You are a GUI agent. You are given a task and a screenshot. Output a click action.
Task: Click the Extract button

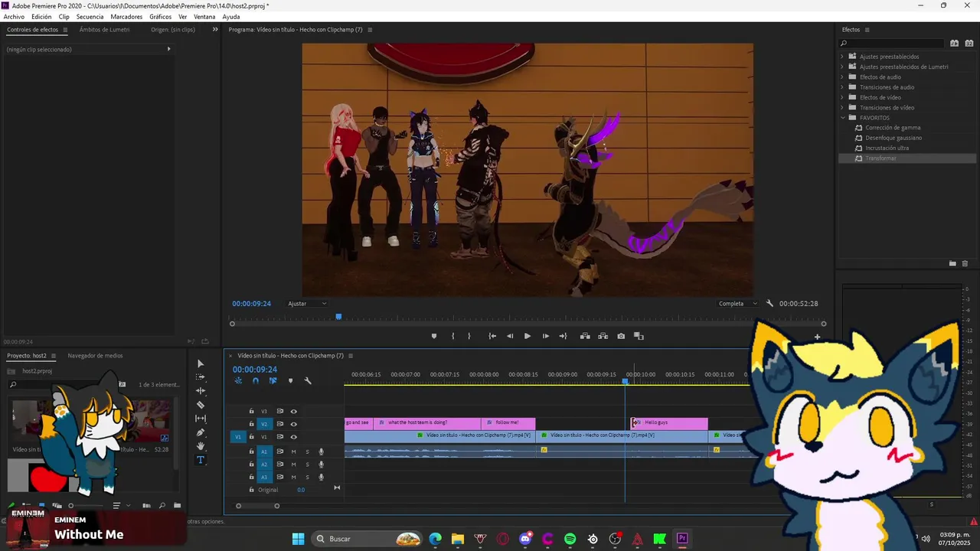pos(603,336)
